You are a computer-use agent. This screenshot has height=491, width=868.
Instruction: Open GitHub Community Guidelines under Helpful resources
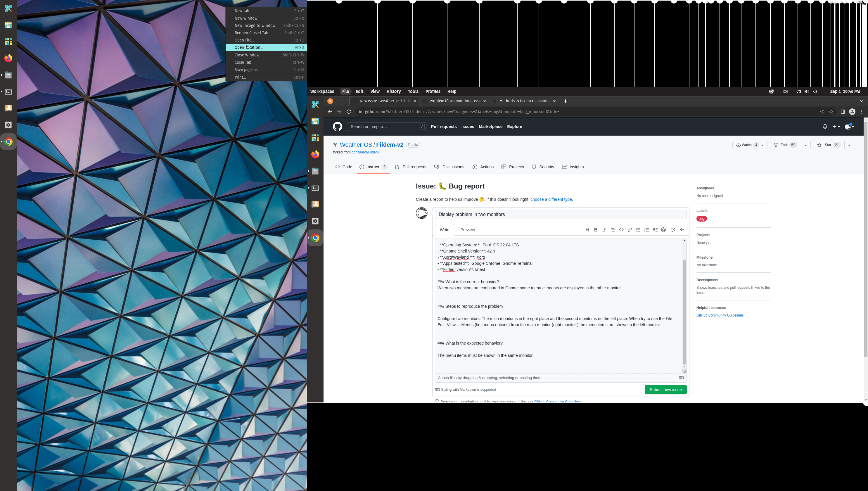(720, 316)
